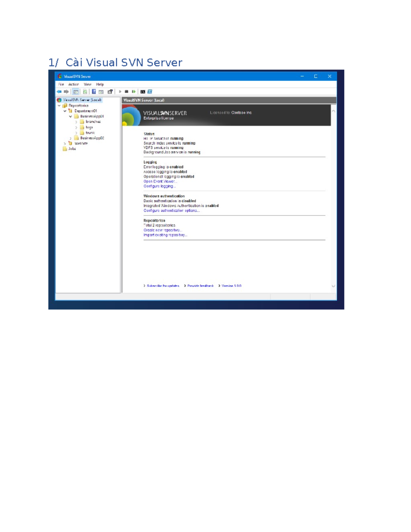Expand the trunk folder under BusinessApp01
Screen dimensions: 411x532
pyautogui.click(x=76, y=133)
